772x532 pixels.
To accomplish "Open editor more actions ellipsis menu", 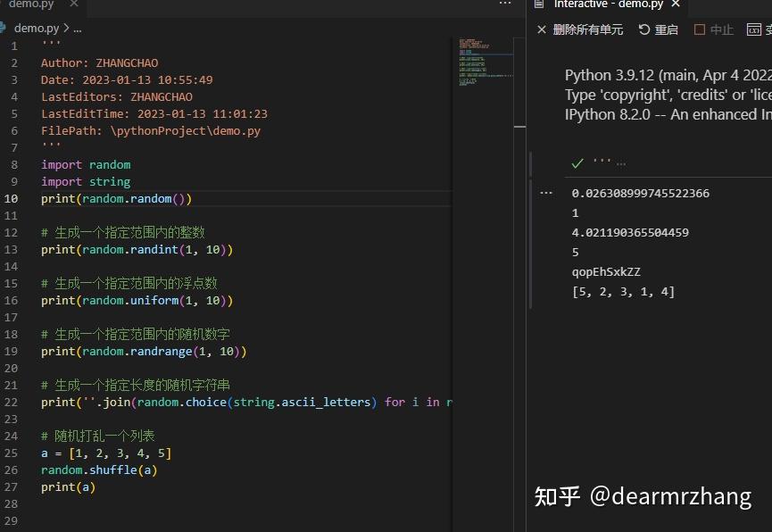I will click(x=505, y=4).
